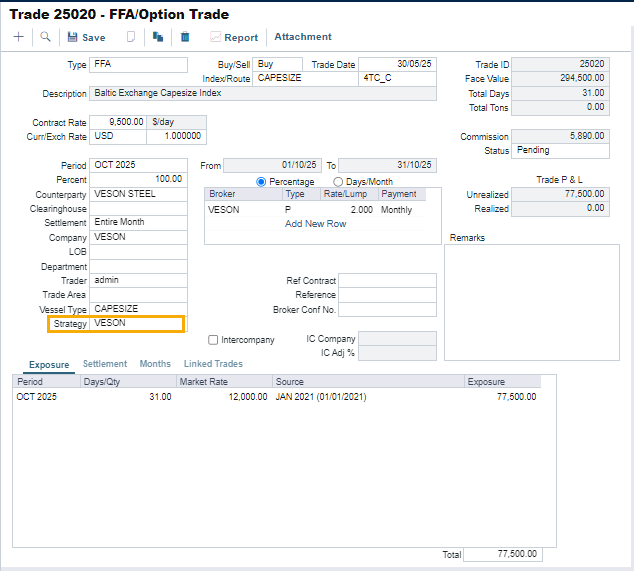Switch to the Settlement tab
The width and height of the screenshot is (634, 571).
pyautogui.click(x=104, y=364)
